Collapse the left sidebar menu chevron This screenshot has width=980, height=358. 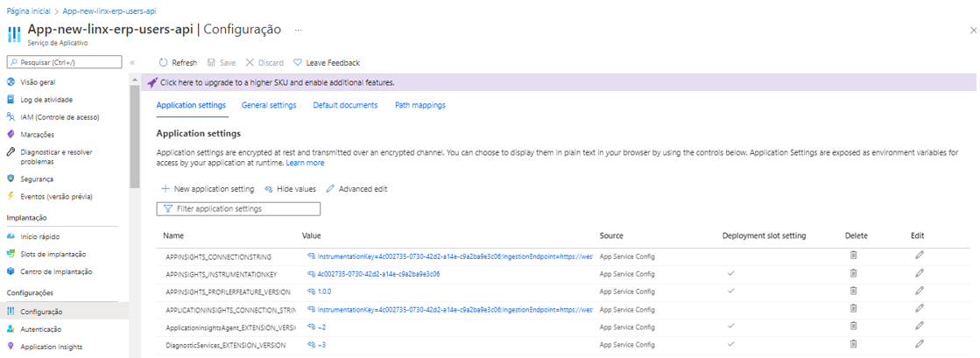[x=132, y=63]
